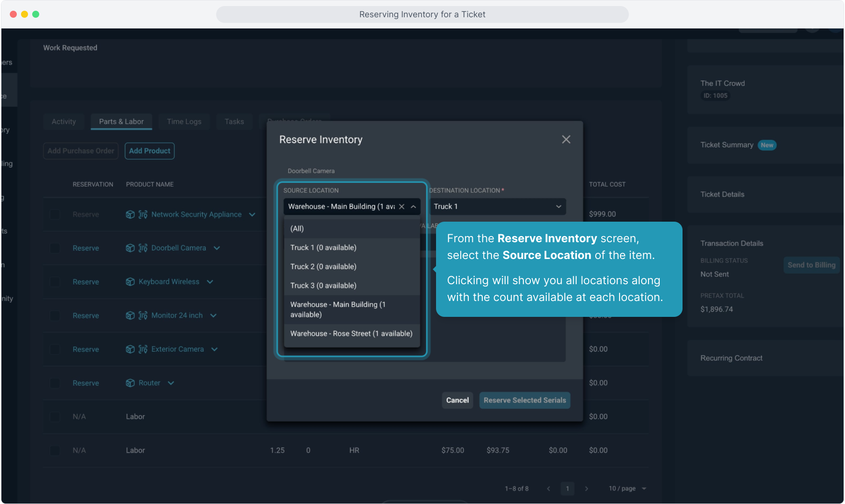Click the package icon beside Exterior Camera
Screen dimensions: 845x504
[x=130, y=350]
